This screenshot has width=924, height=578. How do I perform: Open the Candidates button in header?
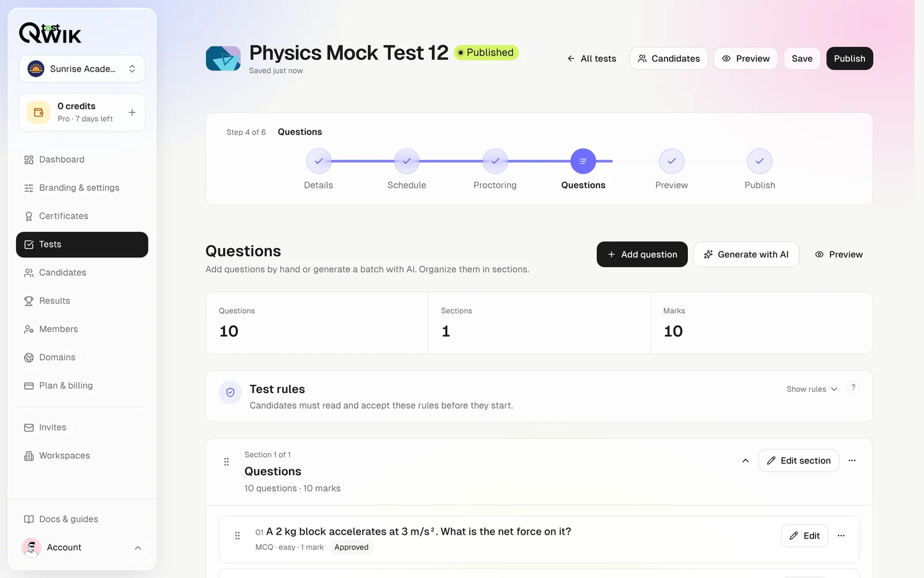(x=669, y=58)
